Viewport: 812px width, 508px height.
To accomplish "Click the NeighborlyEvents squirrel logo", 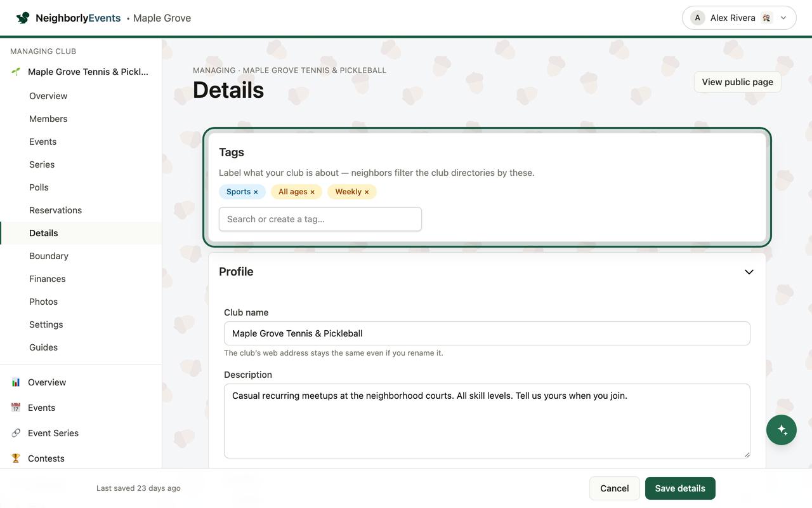I will [x=23, y=18].
